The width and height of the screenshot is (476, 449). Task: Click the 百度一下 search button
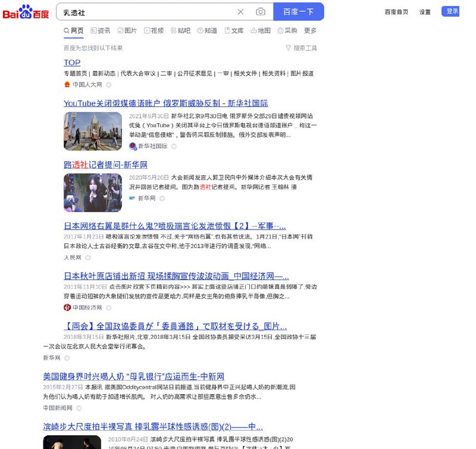click(298, 12)
